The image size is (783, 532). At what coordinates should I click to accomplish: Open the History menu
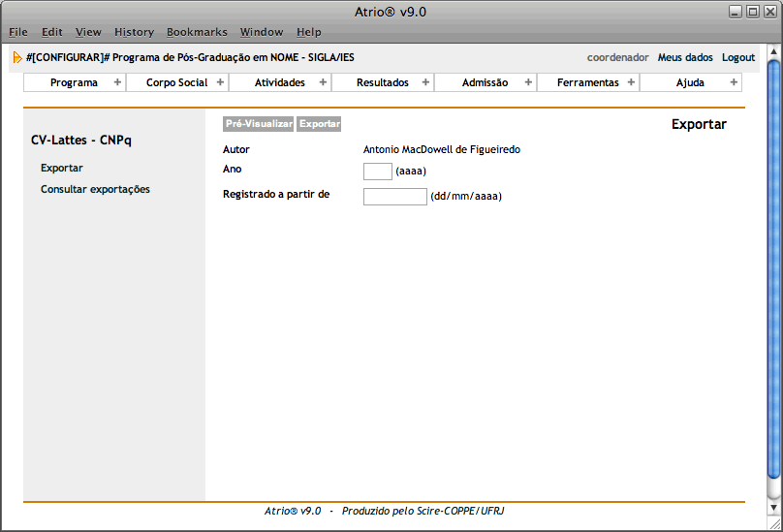[x=134, y=32]
